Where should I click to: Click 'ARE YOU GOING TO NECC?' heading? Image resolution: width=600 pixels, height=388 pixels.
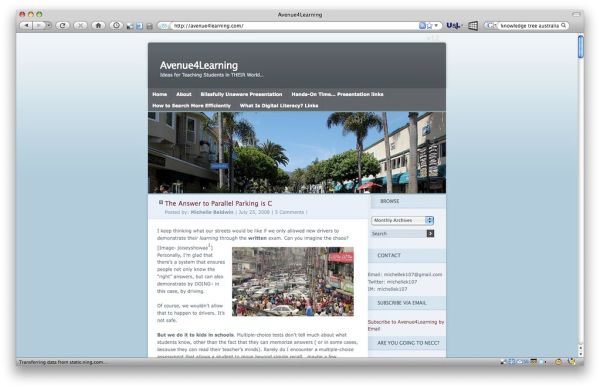pyautogui.click(x=408, y=343)
